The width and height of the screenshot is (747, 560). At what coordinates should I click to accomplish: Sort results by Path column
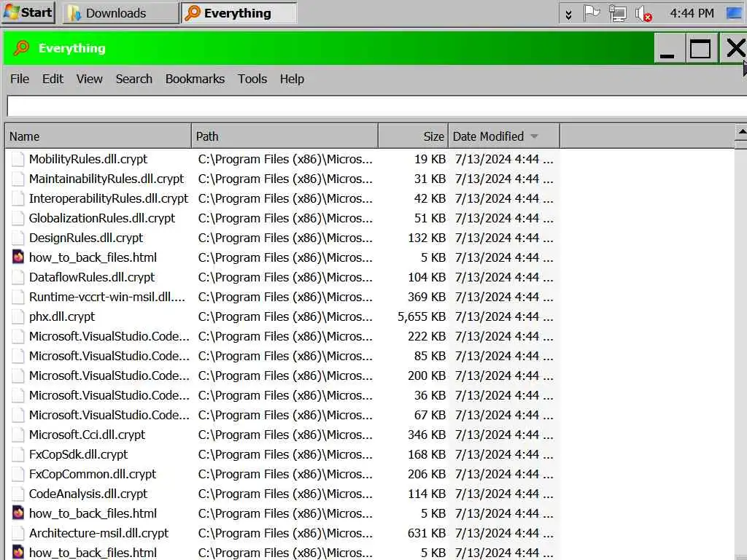pyautogui.click(x=285, y=136)
